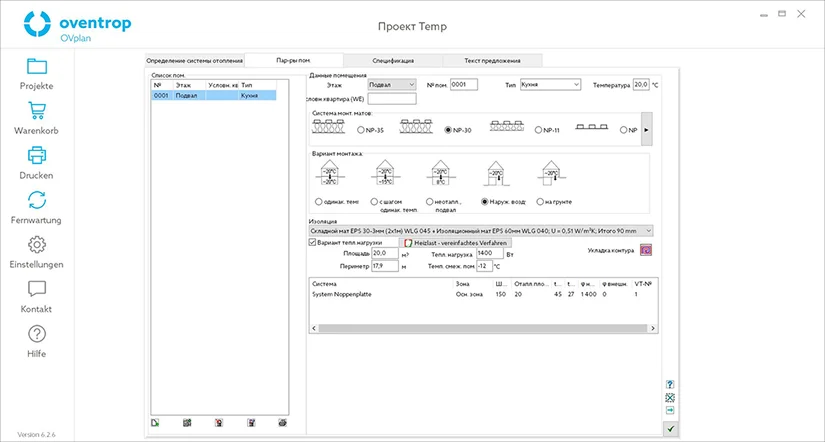Click the blue question mark help icon
825x442 pixels.
[x=670, y=384]
